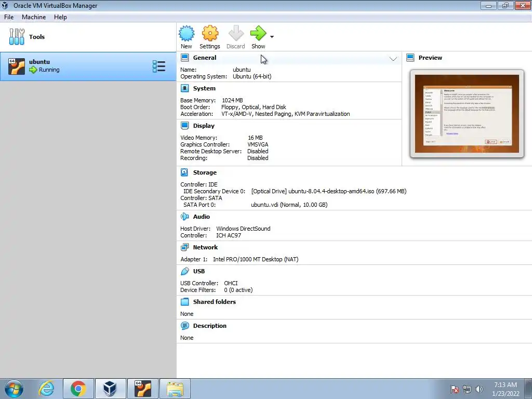Screen dimensions: 532x399
Task: Click the Preview panel heading
Action: tap(430, 58)
